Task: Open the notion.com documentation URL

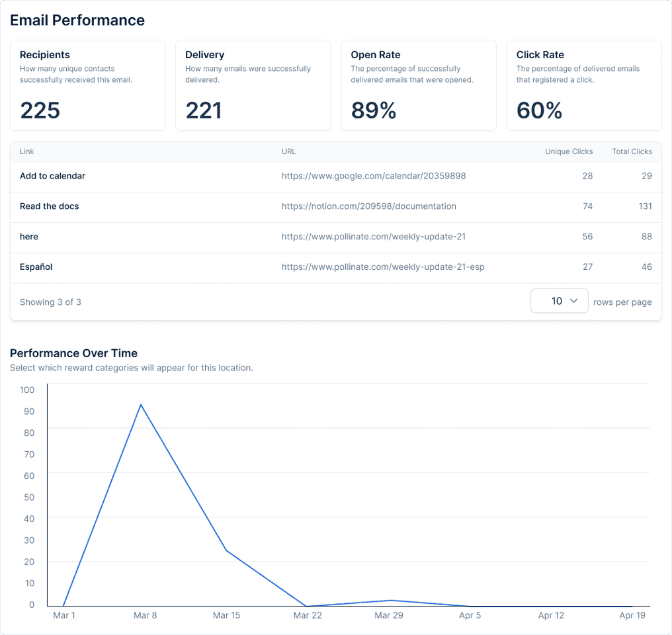Action: click(368, 206)
